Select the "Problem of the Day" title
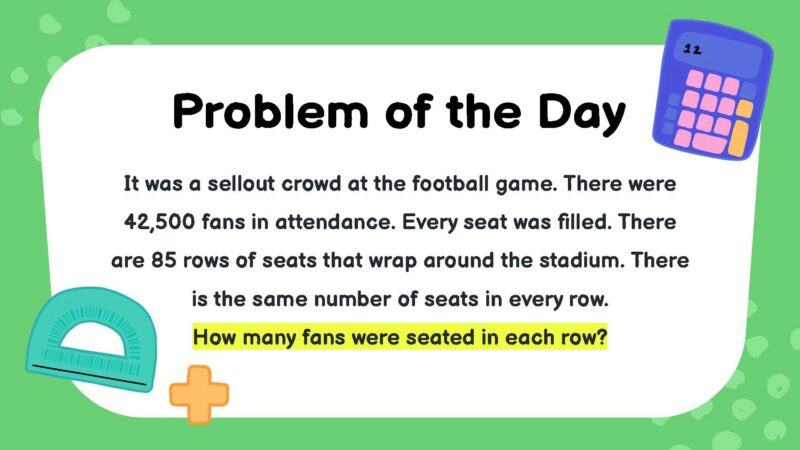Viewport: 800px width, 450px height. coord(399,113)
